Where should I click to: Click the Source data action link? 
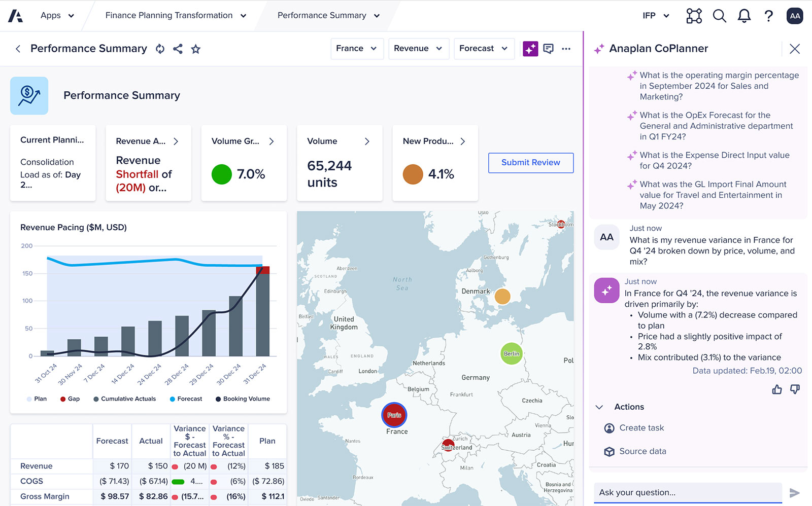click(642, 451)
